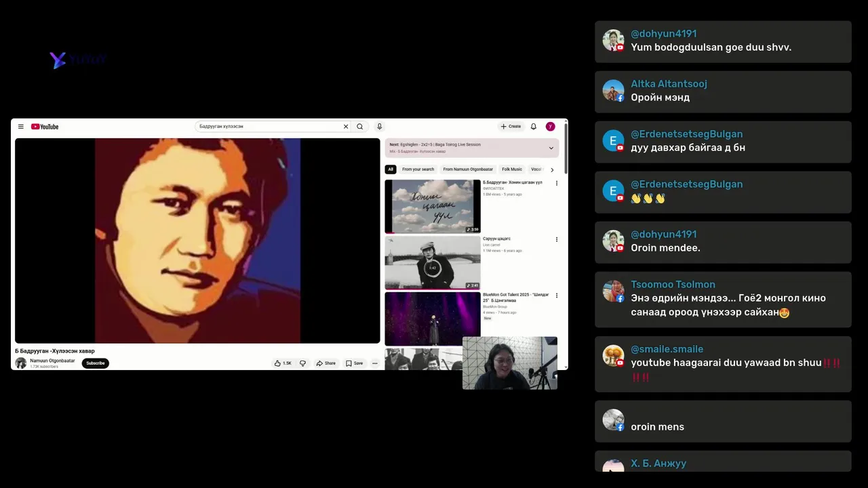Select the partially visible Vocal chip

click(x=536, y=169)
